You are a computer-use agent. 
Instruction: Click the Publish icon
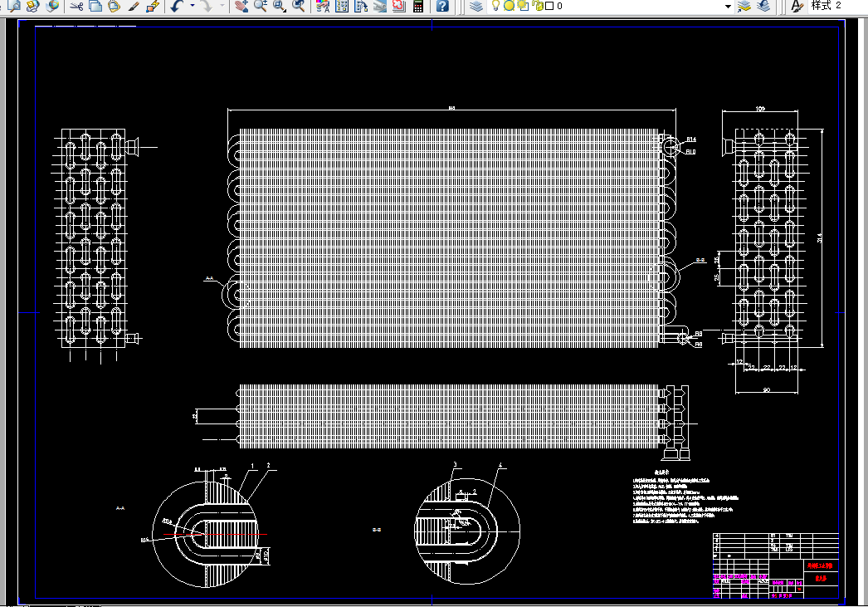pyautogui.click(x=32, y=6)
